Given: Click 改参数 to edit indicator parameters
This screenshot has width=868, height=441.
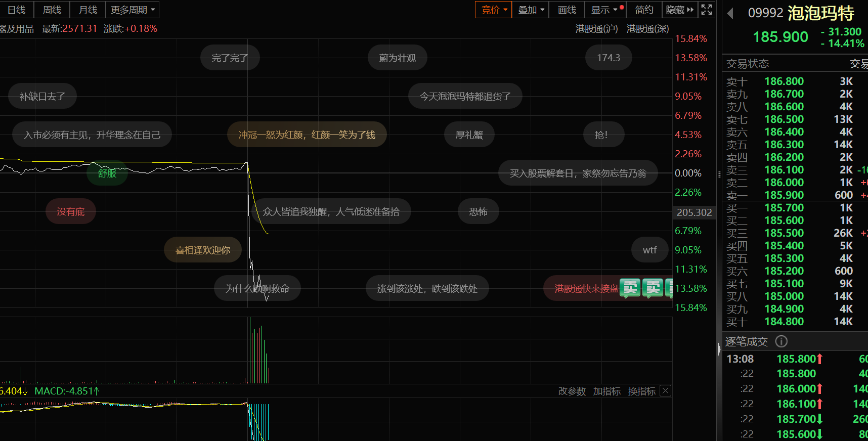Looking at the screenshot, I should pyautogui.click(x=572, y=391).
